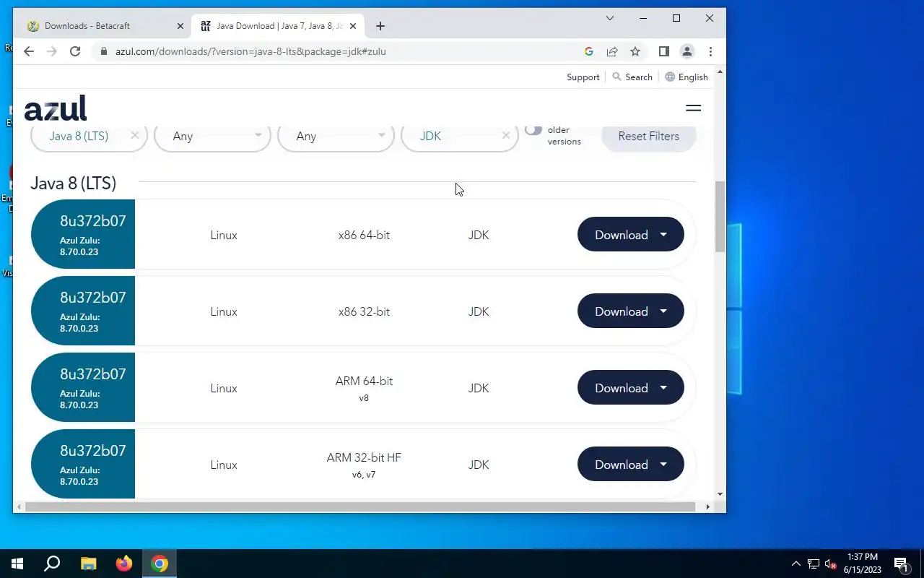Open Google search icon in address bar
This screenshot has width=924, height=578.
pyautogui.click(x=589, y=51)
